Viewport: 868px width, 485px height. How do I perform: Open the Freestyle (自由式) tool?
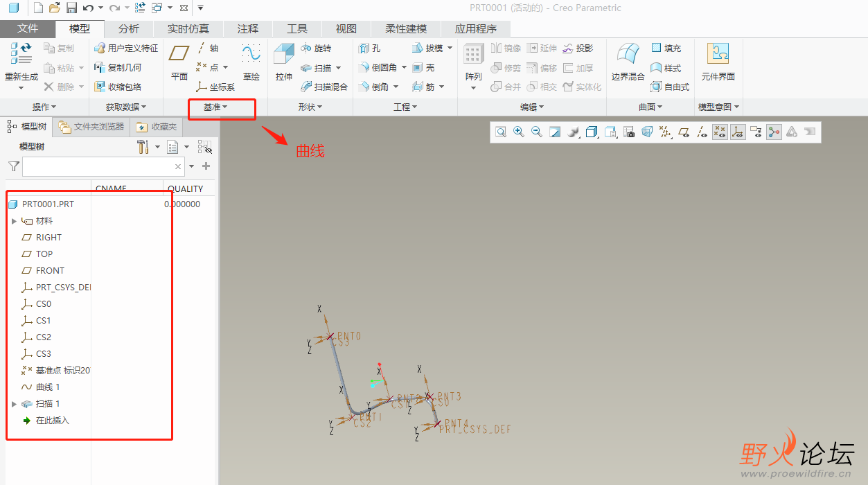click(670, 87)
